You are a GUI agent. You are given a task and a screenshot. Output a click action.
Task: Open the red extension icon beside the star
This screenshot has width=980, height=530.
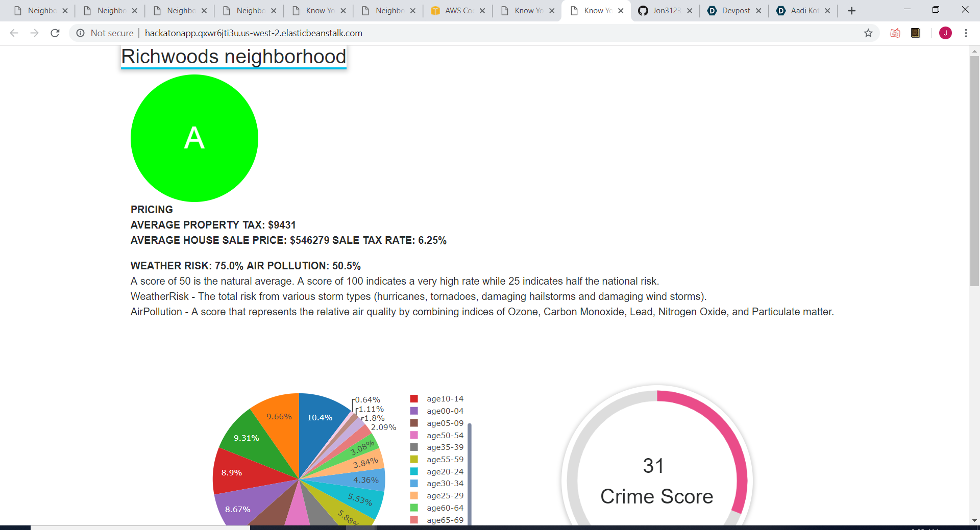click(895, 33)
